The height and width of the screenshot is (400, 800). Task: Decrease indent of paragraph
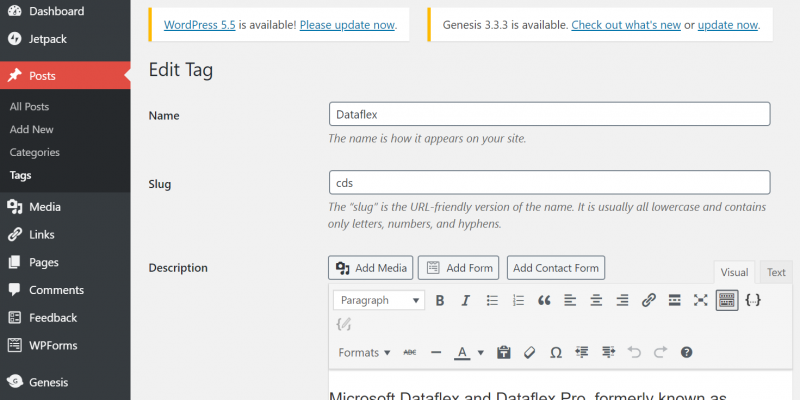point(582,353)
